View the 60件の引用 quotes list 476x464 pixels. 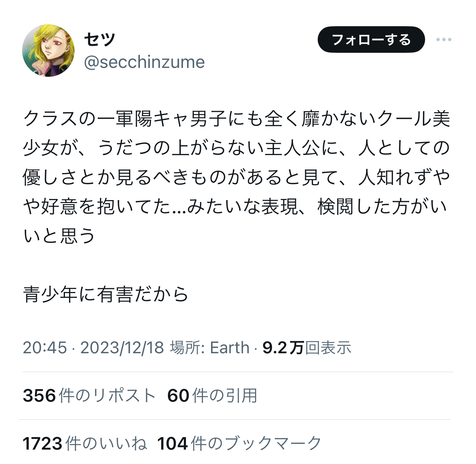coord(212,395)
